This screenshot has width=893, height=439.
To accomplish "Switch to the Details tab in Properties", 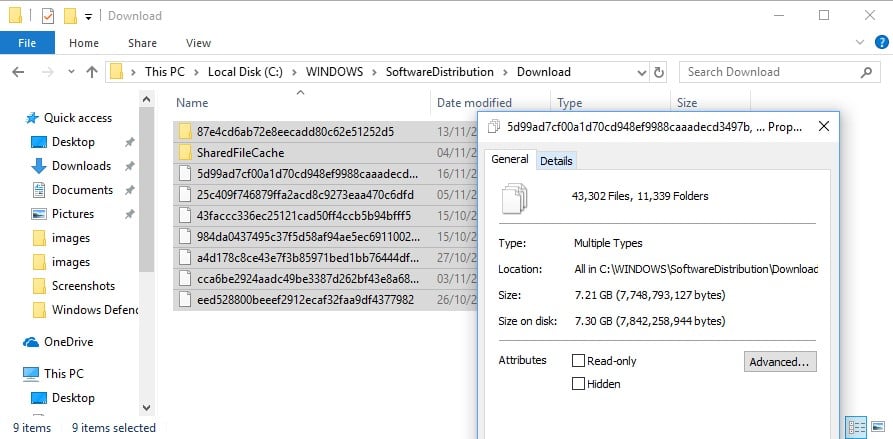I will click(556, 161).
